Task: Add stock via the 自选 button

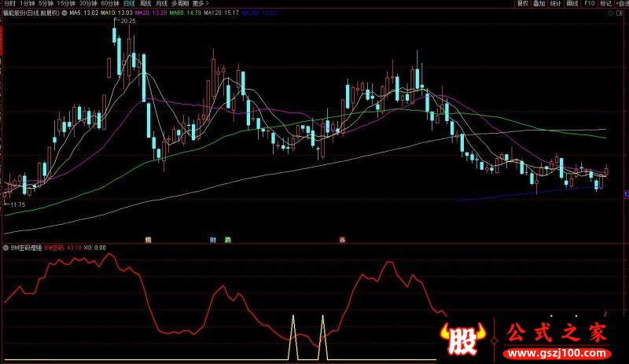Action: point(622,4)
